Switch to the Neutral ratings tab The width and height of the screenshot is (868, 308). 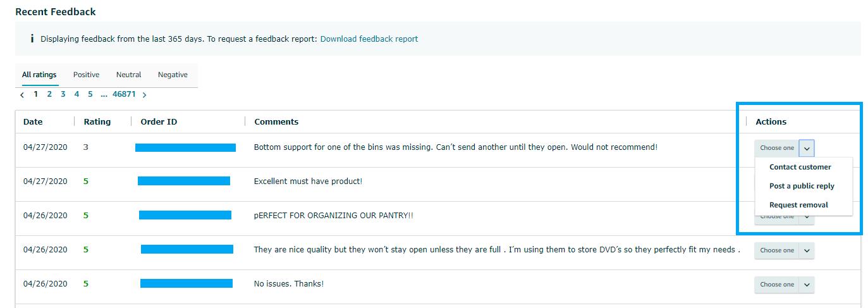point(128,75)
